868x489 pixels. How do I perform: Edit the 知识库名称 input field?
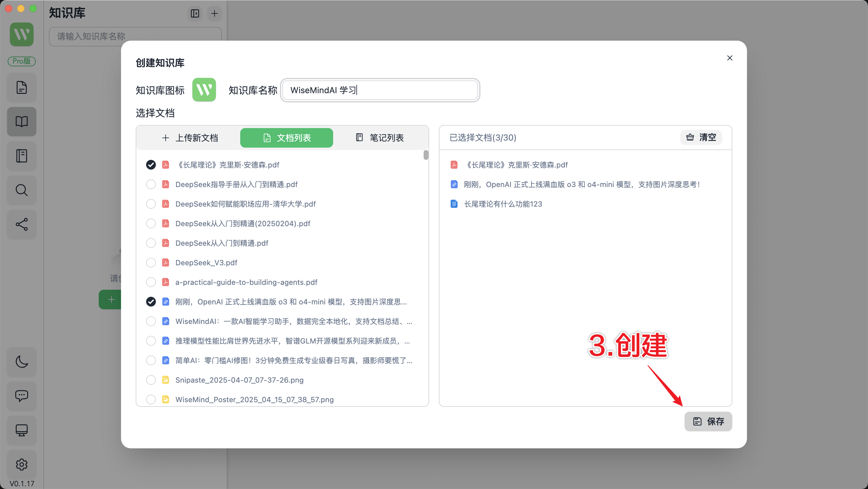pos(380,90)
